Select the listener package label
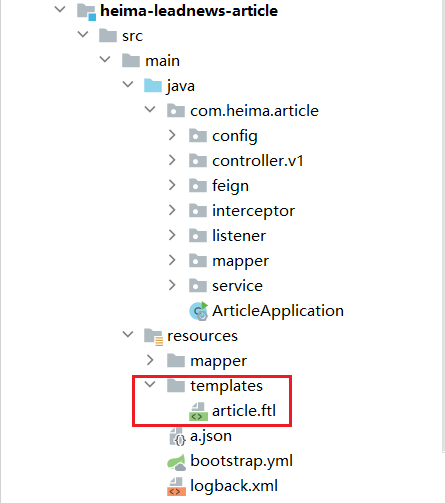This screenshot has height=503, width=445. tap(239, 236)
